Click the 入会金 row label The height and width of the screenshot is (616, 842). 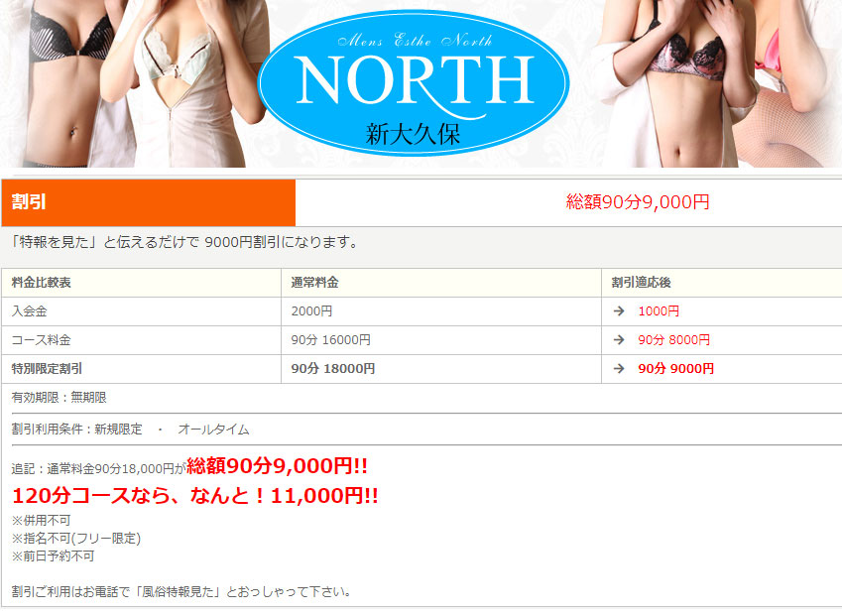[30, 311]
